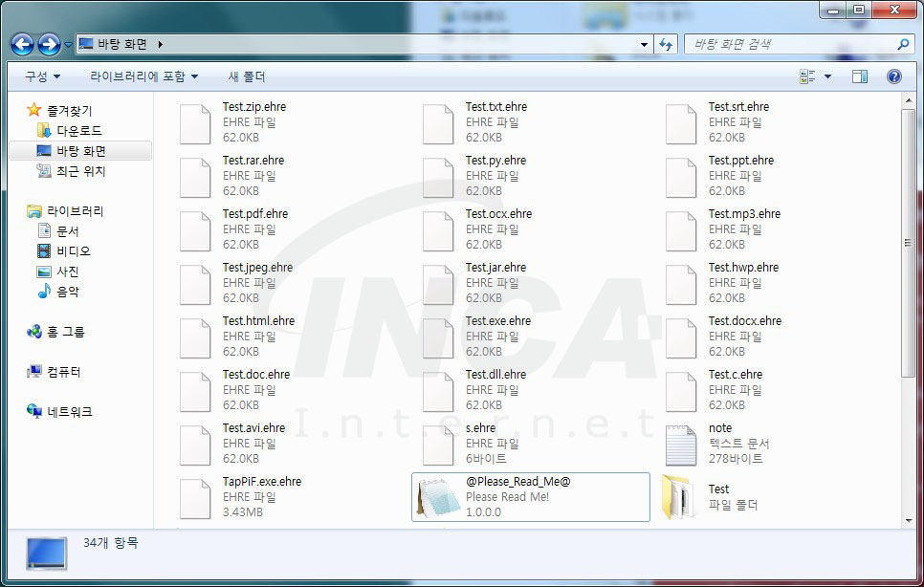Image resolution: width=924 pixels, height=587 pixels.
Task: Refresh the folder with the refresh icon
Action: tap(666, 44)
